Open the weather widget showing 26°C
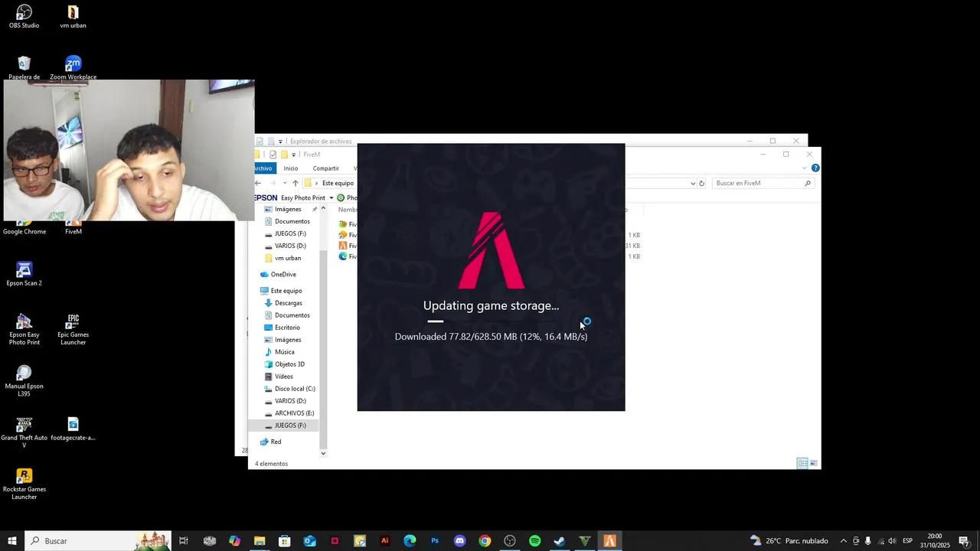The height and width of the screenshot is (551, 980). (x=789, y=541)
